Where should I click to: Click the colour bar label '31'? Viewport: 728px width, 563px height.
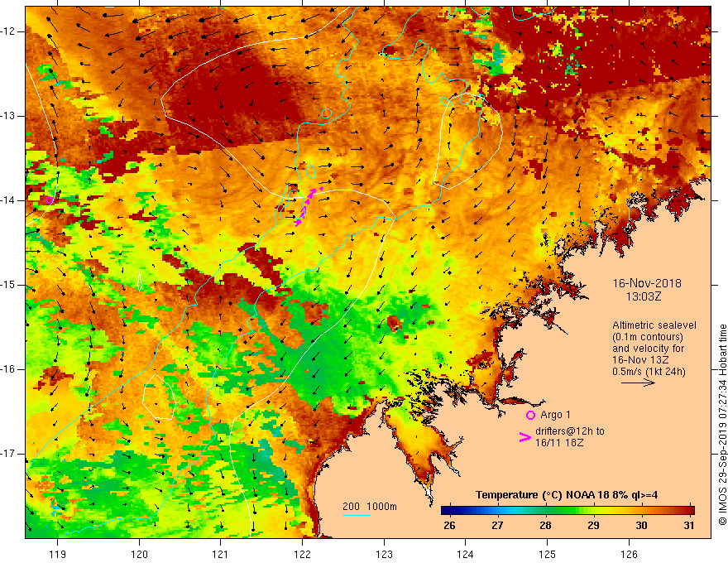(688, 526)
